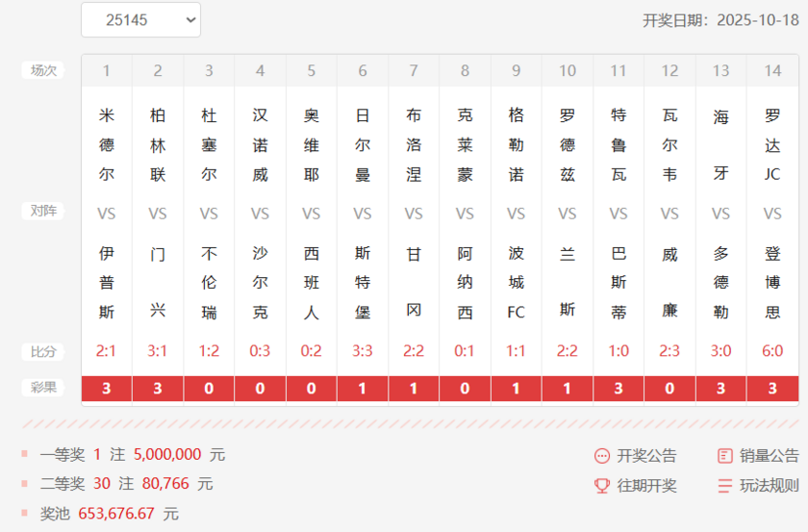The width and height of the screenshot is (808, 532).
Task: Click the red result cell under 2:3 score
Action: click(x=670, y=389)
